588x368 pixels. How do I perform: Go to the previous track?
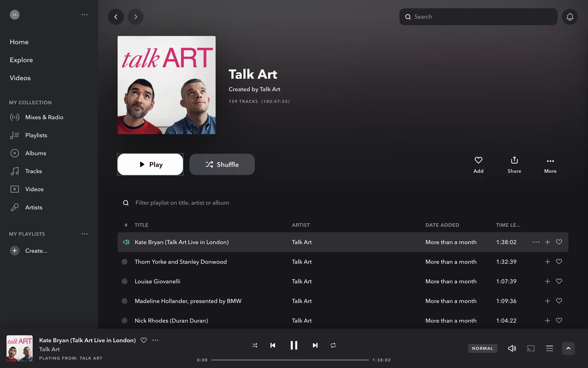pyautogui.click(x=273, y=345)
